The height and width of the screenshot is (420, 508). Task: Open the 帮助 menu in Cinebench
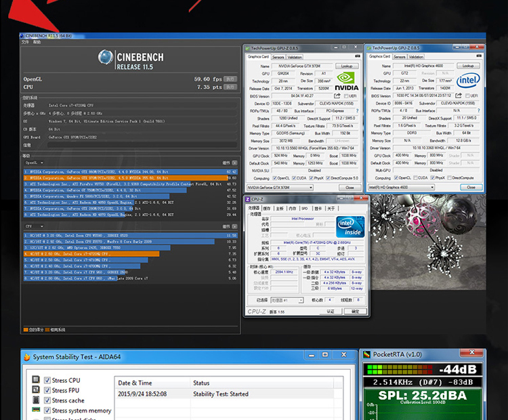(37, 42)
